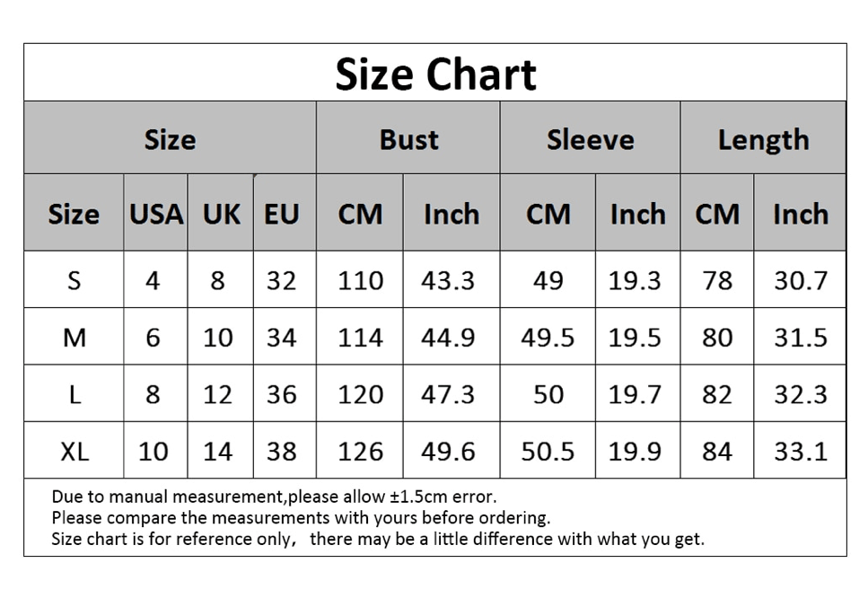
Task: Click the 126 bust CM cell
Action: click(x=360, y=451)
